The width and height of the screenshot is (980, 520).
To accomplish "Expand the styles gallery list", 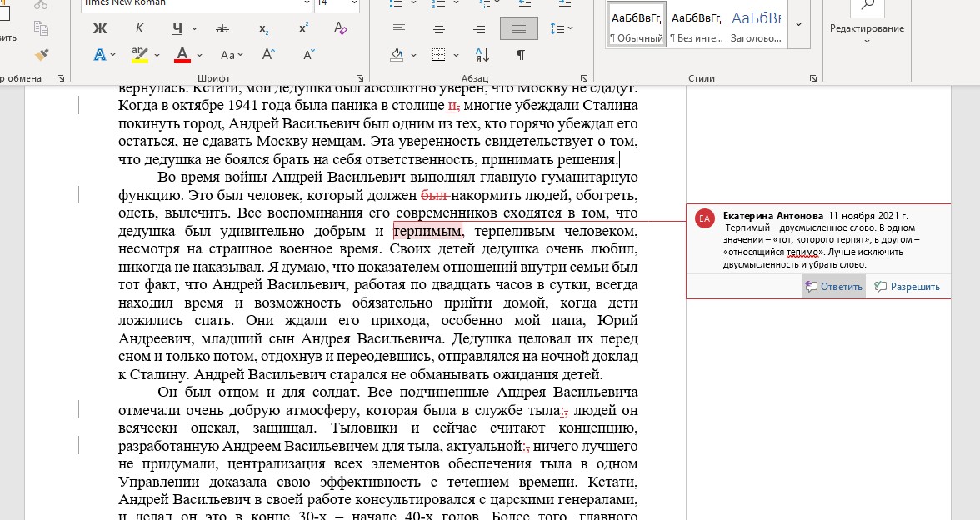I will point(798,24).
